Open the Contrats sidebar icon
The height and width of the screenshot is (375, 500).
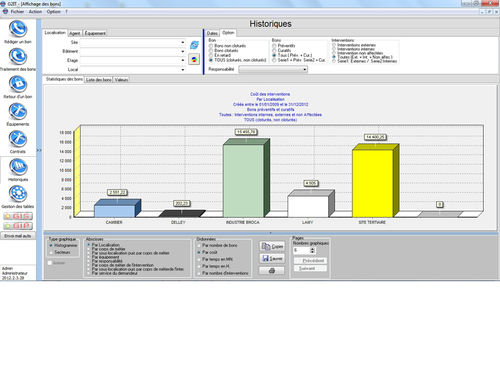[18, 139]
